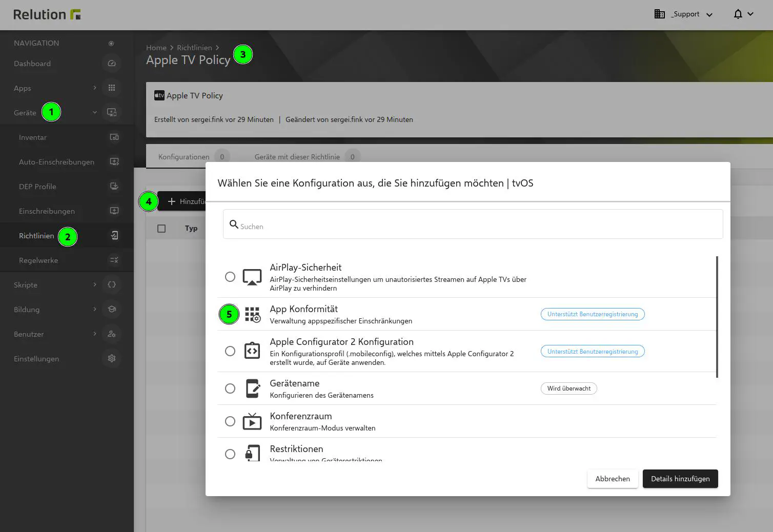This screenshot has height=532, width=773.
Task: Expand the Apps navigation section
Action: (x=94, y=88)
